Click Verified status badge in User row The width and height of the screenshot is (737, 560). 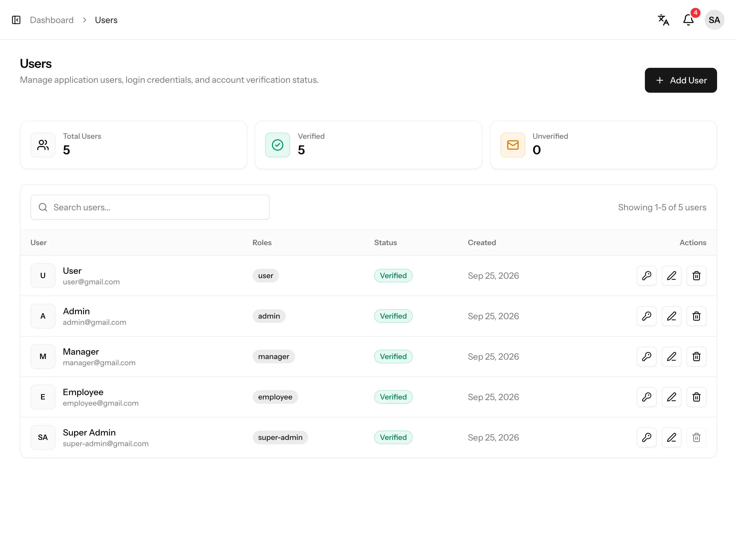pos(393,276)
